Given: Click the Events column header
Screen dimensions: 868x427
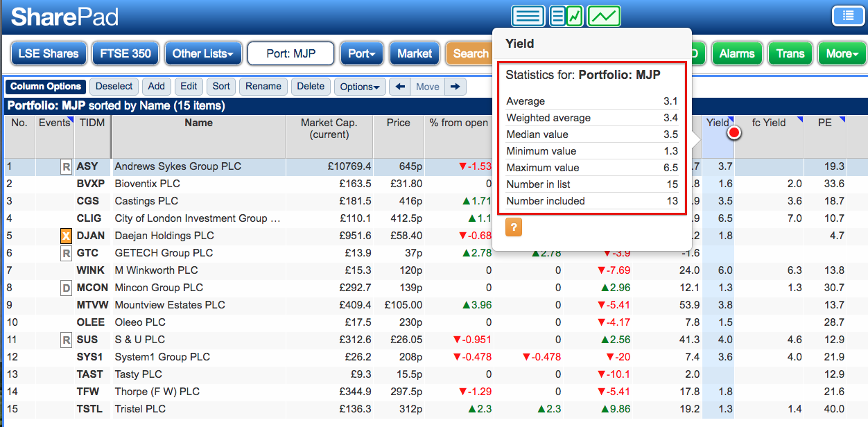Looking at the screenshot, I should coord(55,136).
